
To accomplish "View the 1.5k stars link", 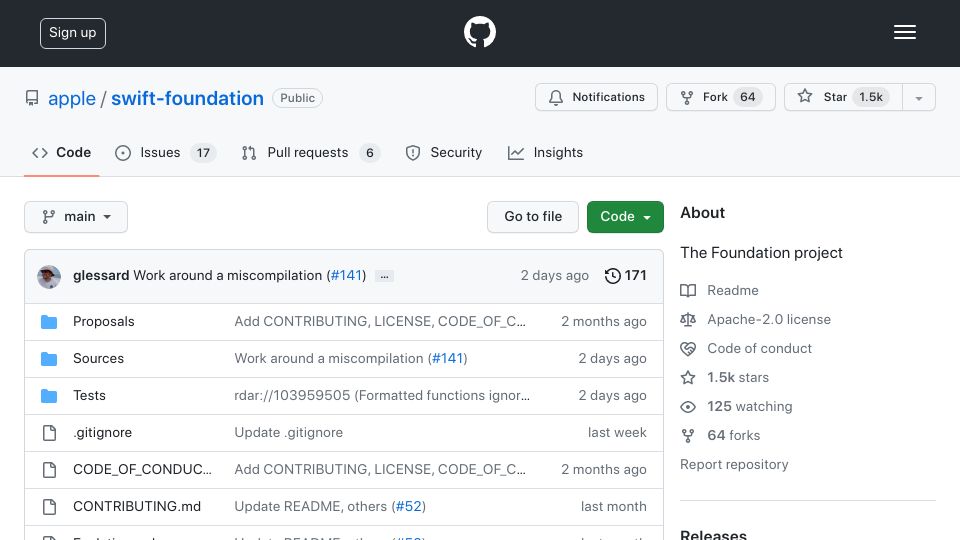I will [738, 377].
